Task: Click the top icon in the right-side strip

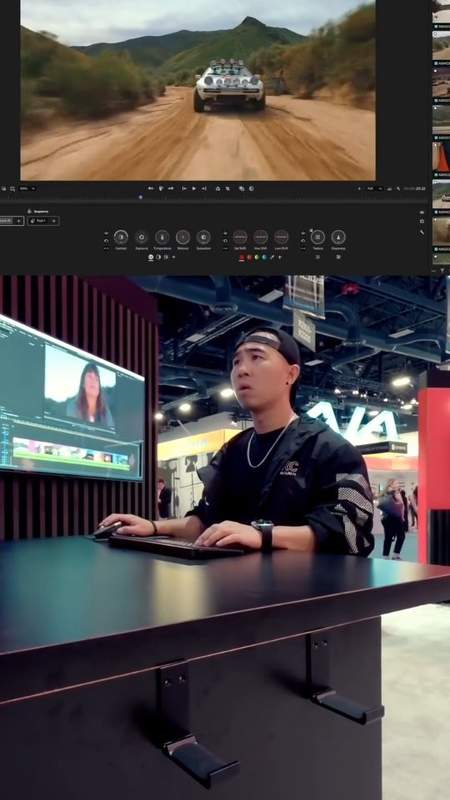Action: tap(422, 212)
